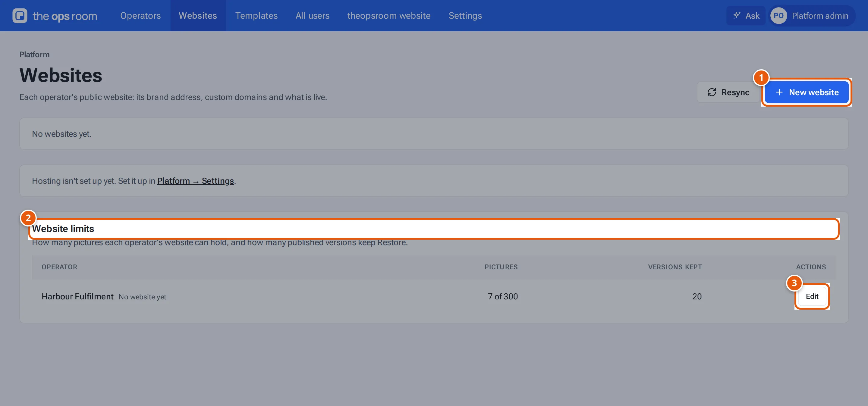Switch to Templates tab
This screenshot has width=868, height=406.
[256, 15]
